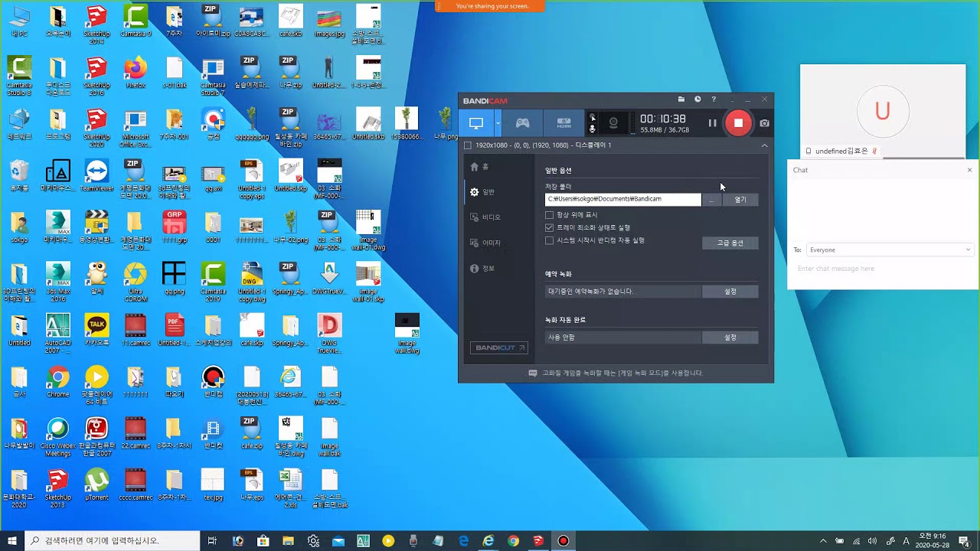Select the µTorrent desktop icon
980x551 pixels.
point(96,484)
